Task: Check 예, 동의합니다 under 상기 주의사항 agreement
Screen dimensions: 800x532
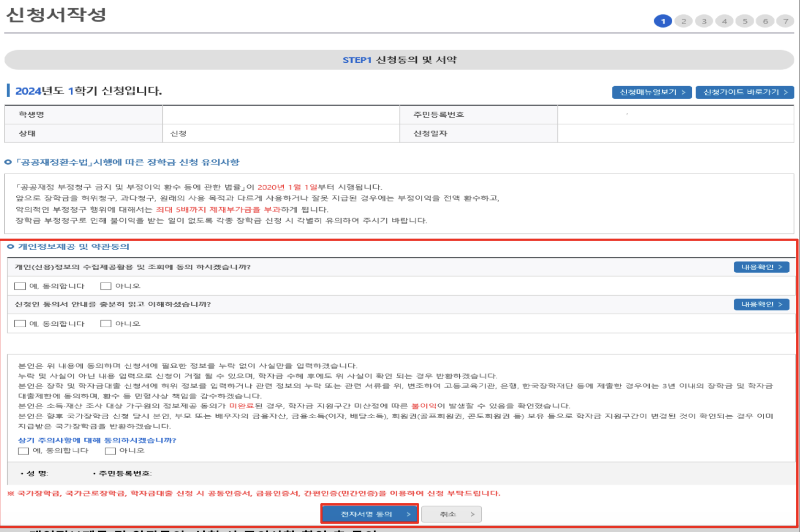Action: [x=23, y=451]
